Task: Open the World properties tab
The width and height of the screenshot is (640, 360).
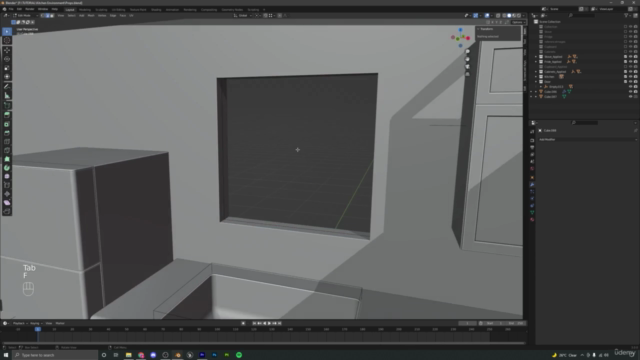Action: point(532,169)
